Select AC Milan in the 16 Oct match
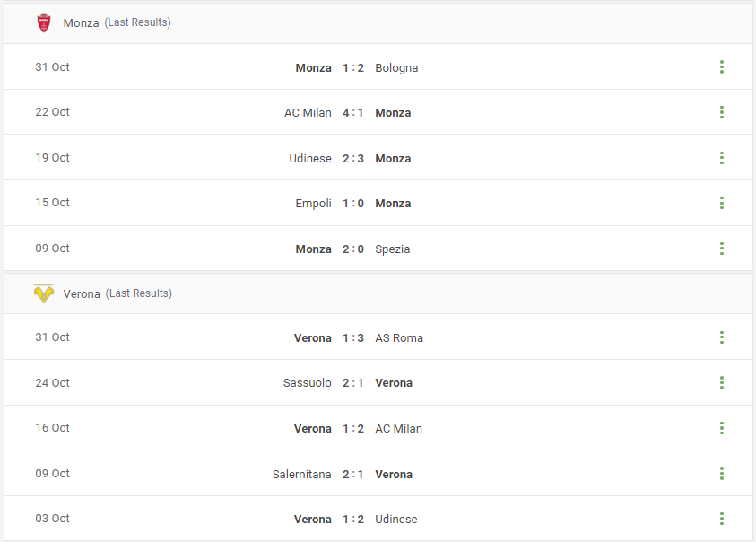 (x=398, y=429)
